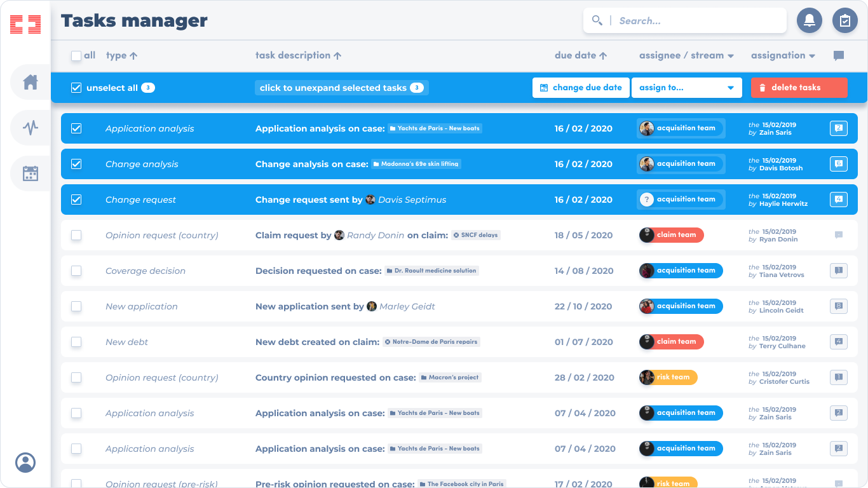The width and height of the screenshot is (868, 488).
Task: Open comments on Terry Culhane task
Action: click(839, 342)
